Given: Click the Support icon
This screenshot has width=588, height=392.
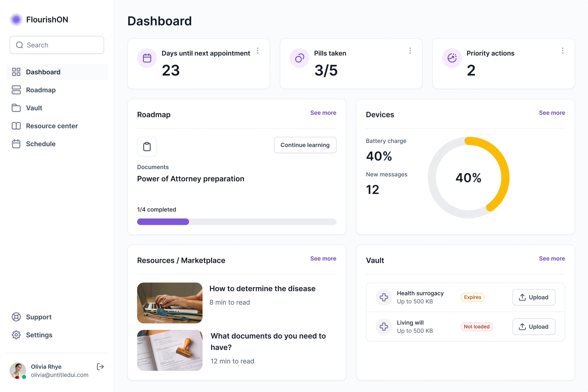Looking at the screenshot, I should click(16, 317).
